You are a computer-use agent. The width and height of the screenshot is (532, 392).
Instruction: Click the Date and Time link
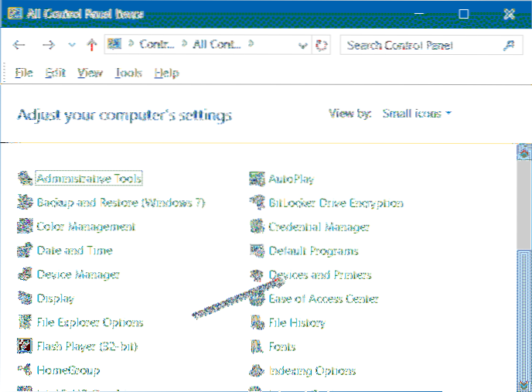click(x=74, y=251)
